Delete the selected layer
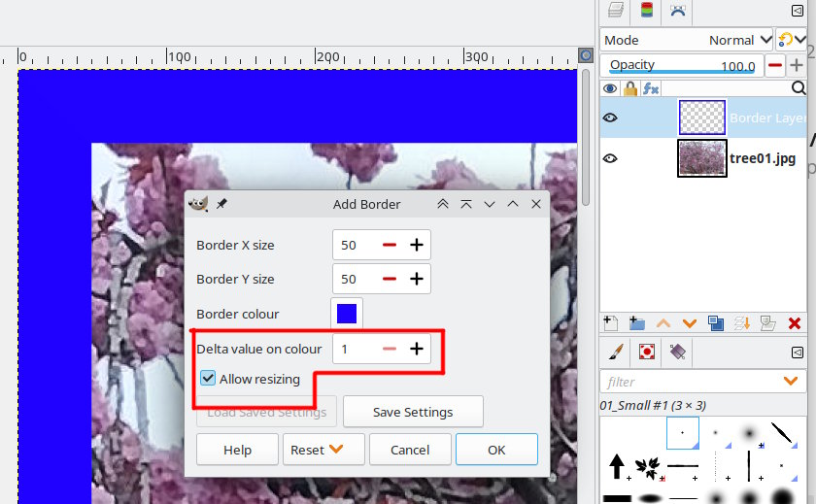Screen dimensions: 816x504 point(795,323)
